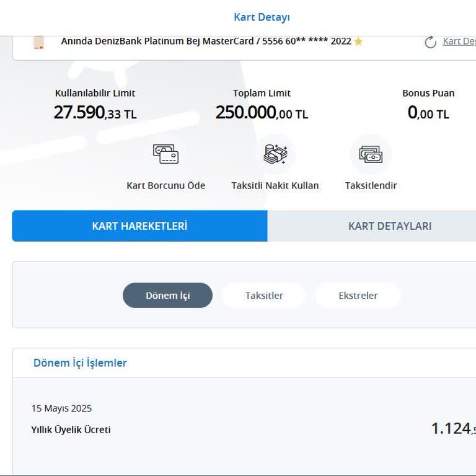This screenshot has width=476, height=476.
Task: Click the Anında DenizBank Platinum Bej MasterCard name
Action: (x=157, y=41)
